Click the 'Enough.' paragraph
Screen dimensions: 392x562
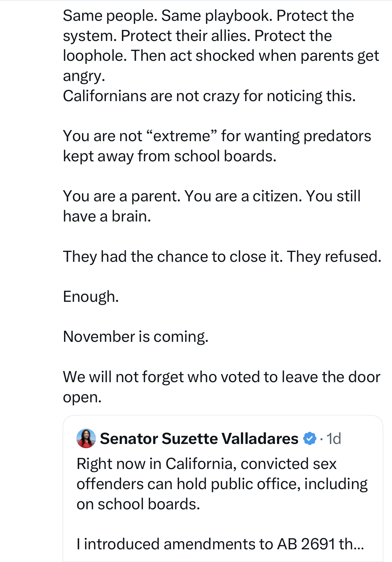[x=91, y=297]
